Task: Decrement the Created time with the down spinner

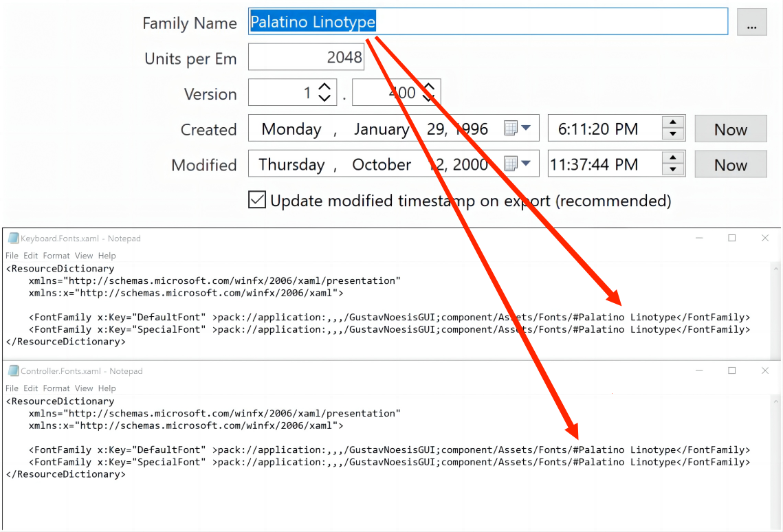Action: 672,134
